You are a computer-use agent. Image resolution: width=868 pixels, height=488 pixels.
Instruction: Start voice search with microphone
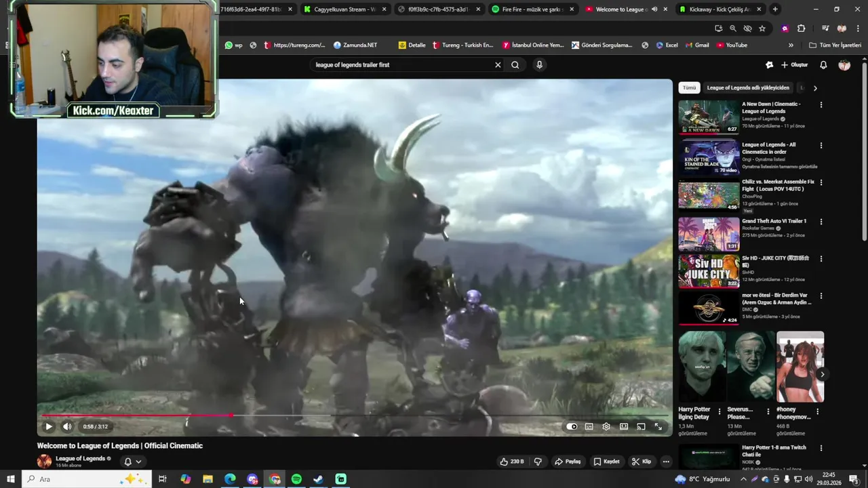539,65
